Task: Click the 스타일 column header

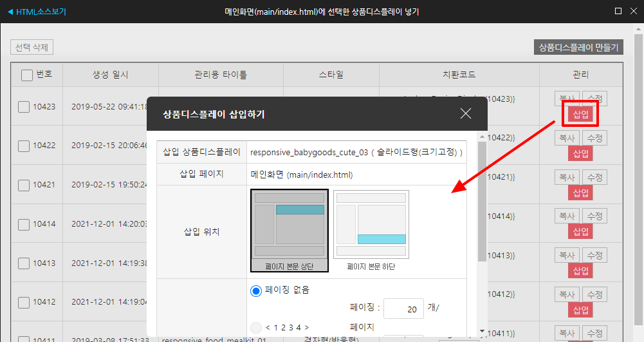Action: pos(331,75)
